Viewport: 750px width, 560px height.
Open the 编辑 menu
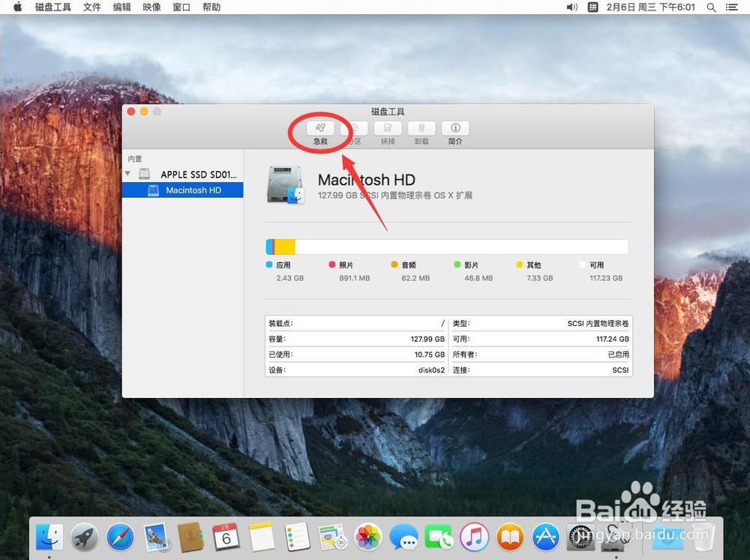pos(121,7)
